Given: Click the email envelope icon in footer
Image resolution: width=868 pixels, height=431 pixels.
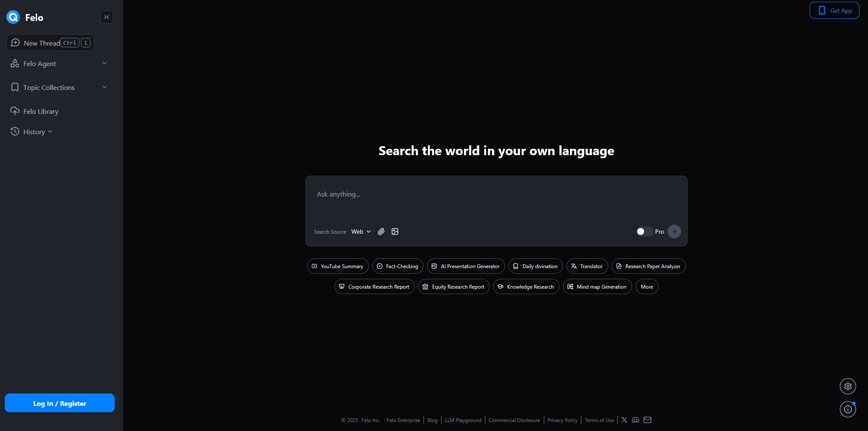Looking at the screenshot, I should [x=647, y=420].
